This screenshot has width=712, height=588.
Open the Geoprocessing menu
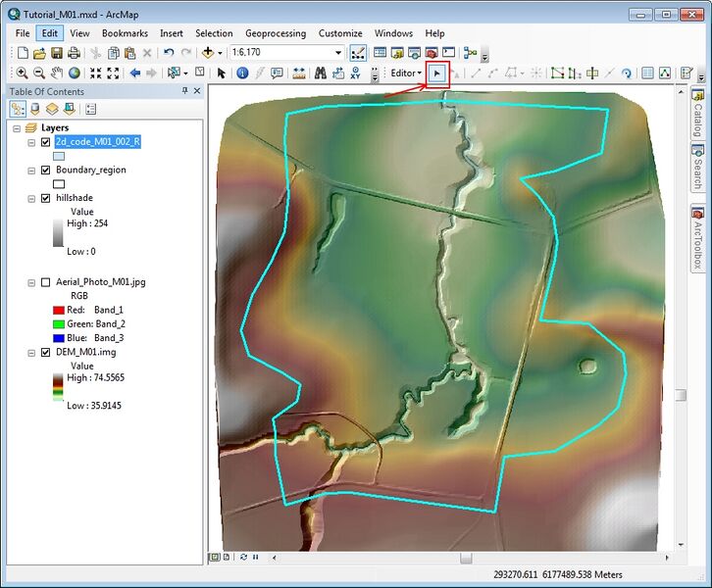coord(275,33)
